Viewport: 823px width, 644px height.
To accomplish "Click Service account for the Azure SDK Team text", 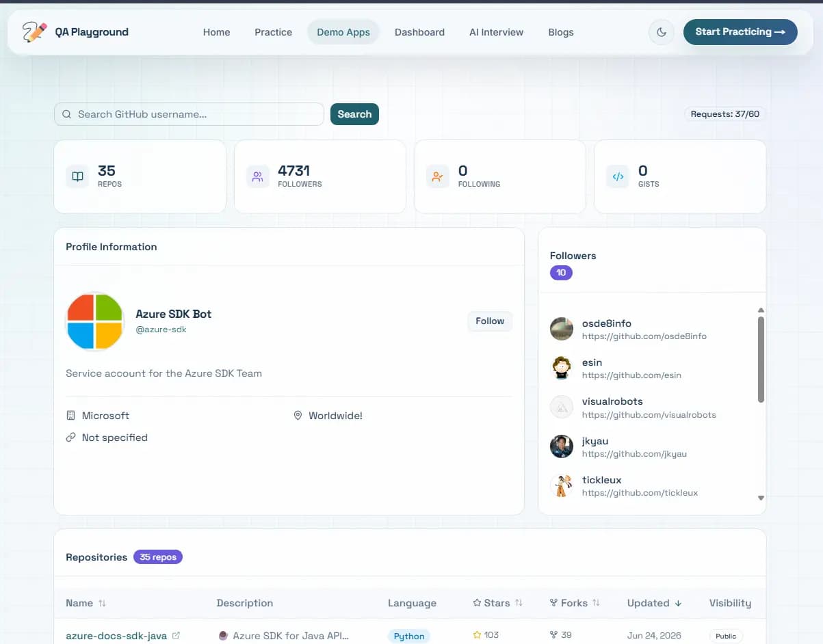I will click(x=164, y=373).
